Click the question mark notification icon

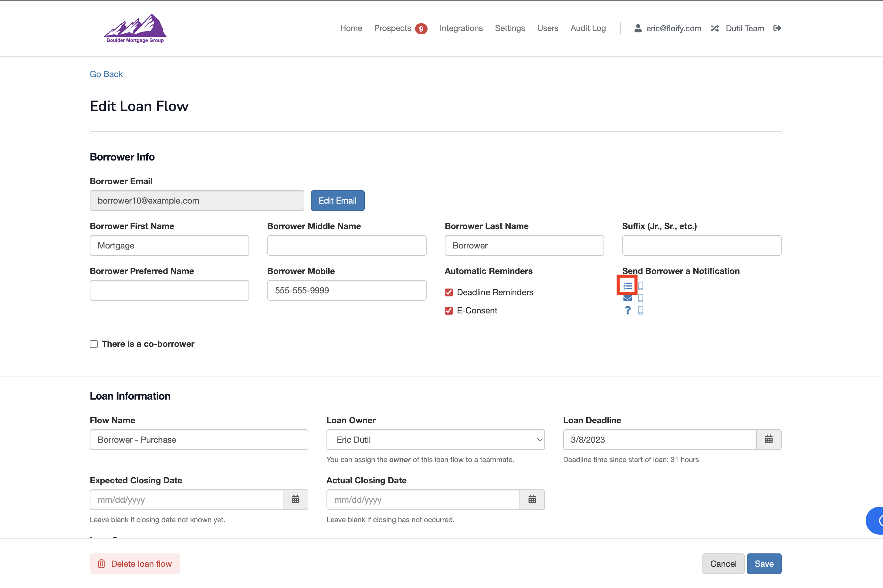pyautogui.click(x=627, y=310)
